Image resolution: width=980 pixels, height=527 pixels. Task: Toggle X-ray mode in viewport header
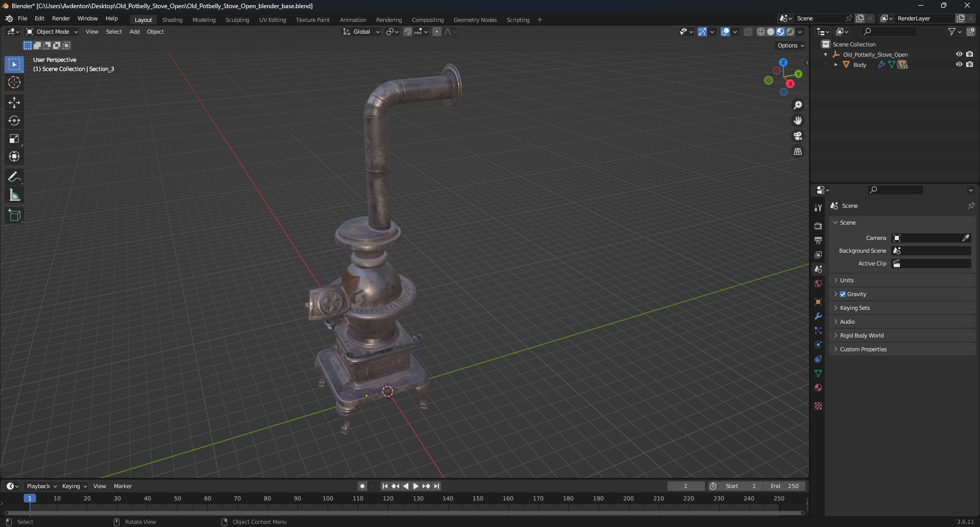click(748, 32)
